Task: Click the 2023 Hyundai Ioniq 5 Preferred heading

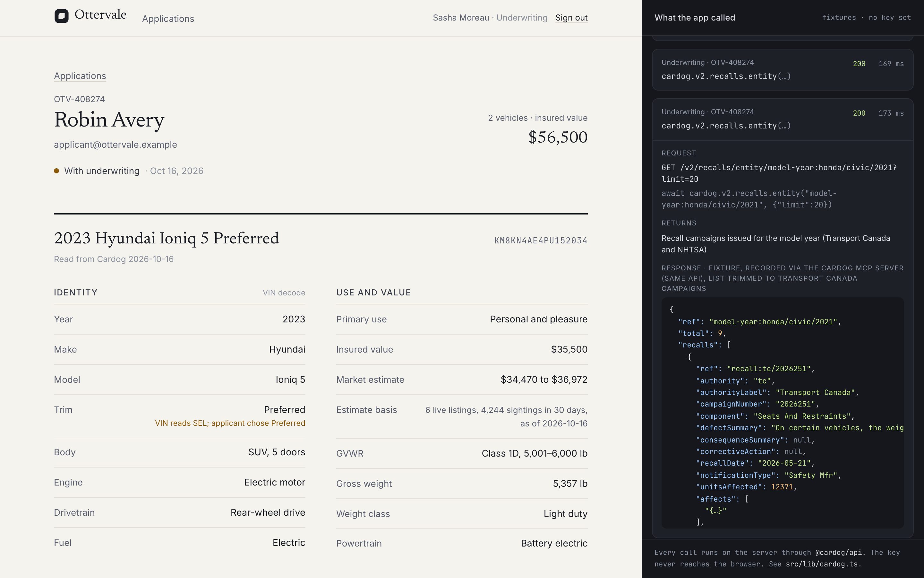Action: click(x=167, y=238)
